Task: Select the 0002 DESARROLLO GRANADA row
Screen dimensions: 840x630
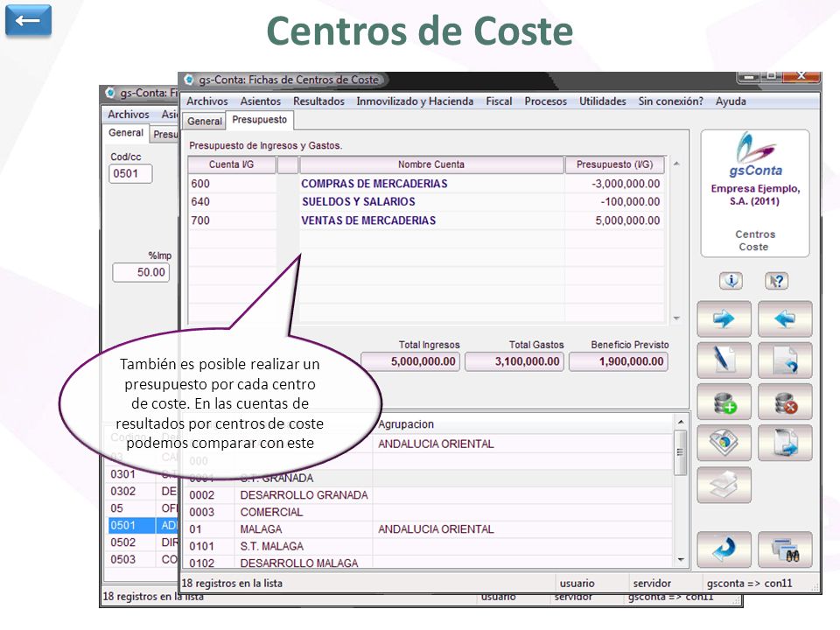Action: 428,495
